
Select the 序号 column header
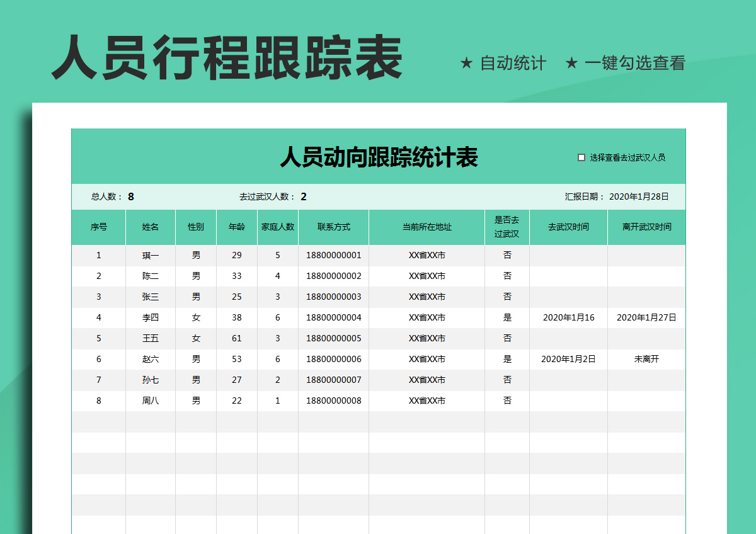point(99,227)
